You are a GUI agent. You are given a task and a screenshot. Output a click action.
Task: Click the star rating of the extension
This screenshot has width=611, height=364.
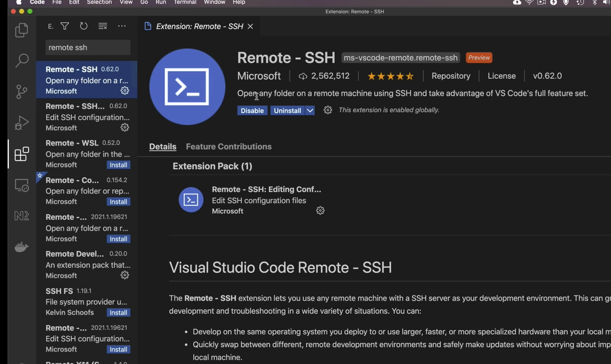pyautogui.click(x=390, y=76)
